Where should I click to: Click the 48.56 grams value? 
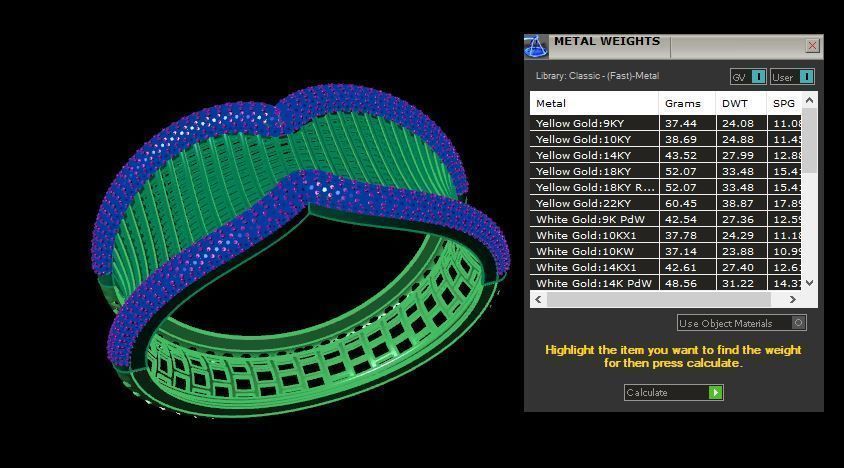click(681, 283)
